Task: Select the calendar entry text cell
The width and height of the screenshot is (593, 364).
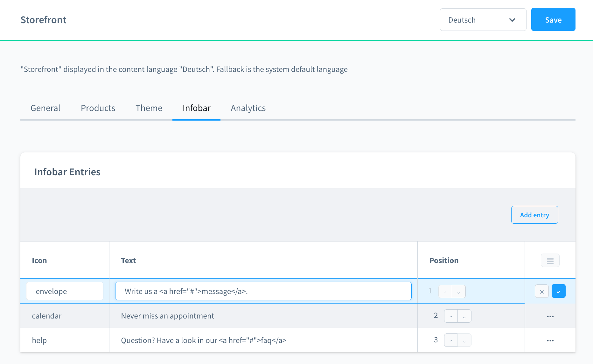Action: (x=263, y=316)
